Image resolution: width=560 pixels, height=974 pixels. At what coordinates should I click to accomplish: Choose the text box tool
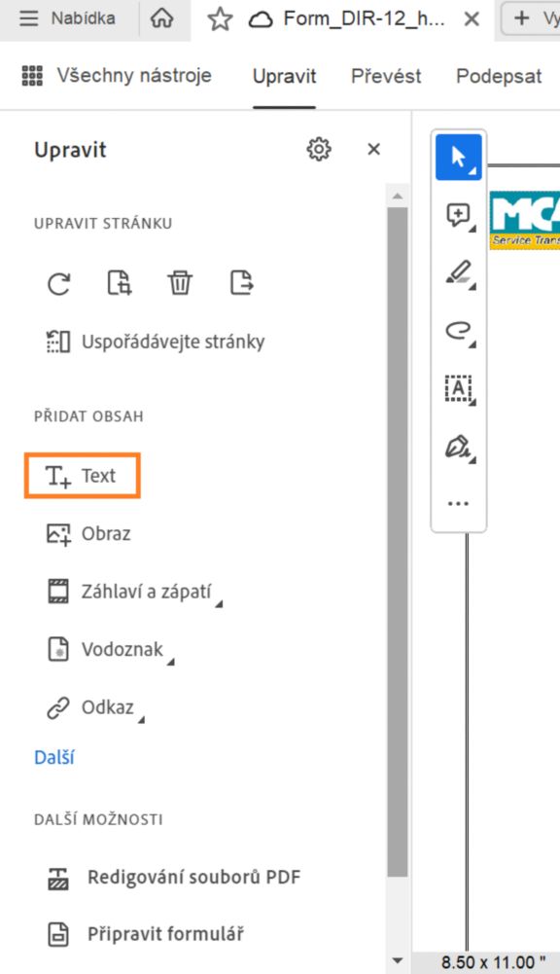tap(457, 388)
